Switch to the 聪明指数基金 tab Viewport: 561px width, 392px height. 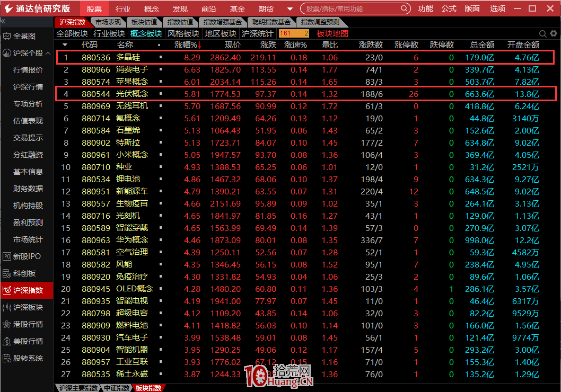[271, 22]
